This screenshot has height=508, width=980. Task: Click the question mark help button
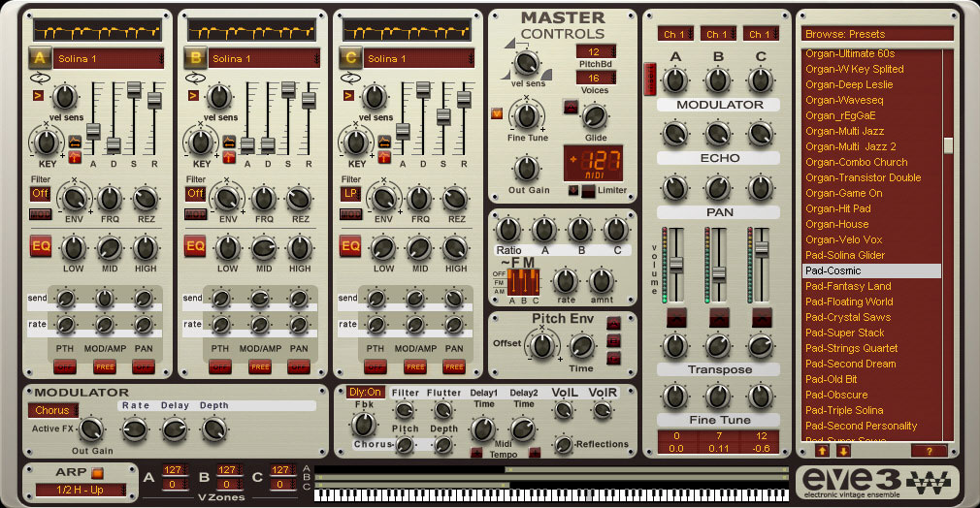coord(929,451)
